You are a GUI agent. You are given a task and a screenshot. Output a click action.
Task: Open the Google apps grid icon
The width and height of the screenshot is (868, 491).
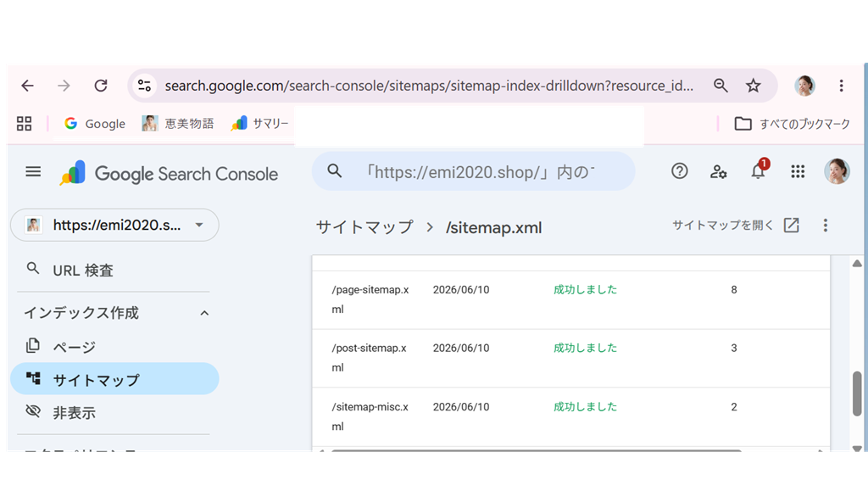[x=798, y=171]
